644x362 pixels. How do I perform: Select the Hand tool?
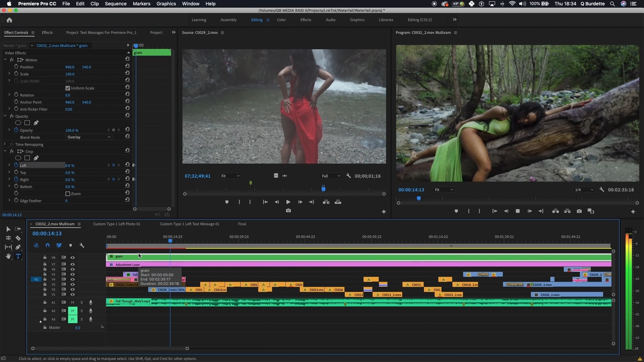[x=8, y=256]
